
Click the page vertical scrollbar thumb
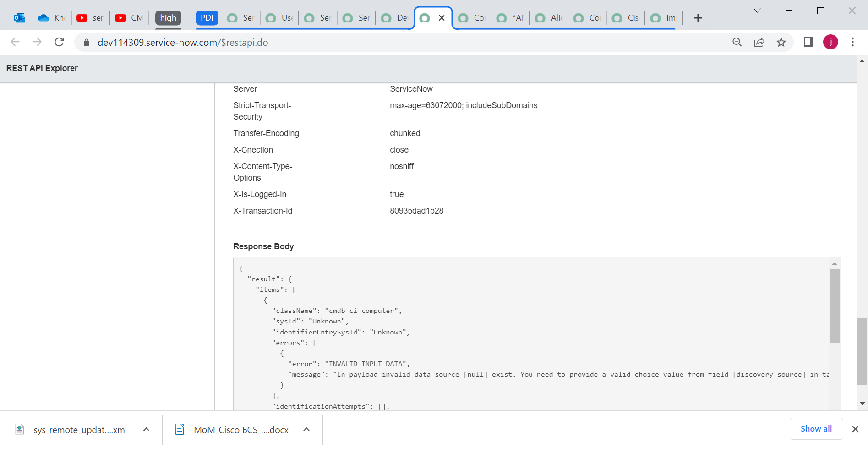862,351
